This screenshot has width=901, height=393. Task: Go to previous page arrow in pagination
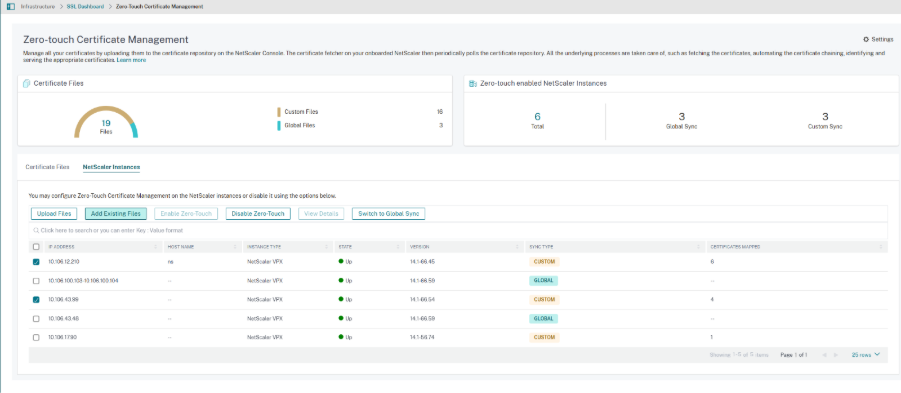[825, 355]
